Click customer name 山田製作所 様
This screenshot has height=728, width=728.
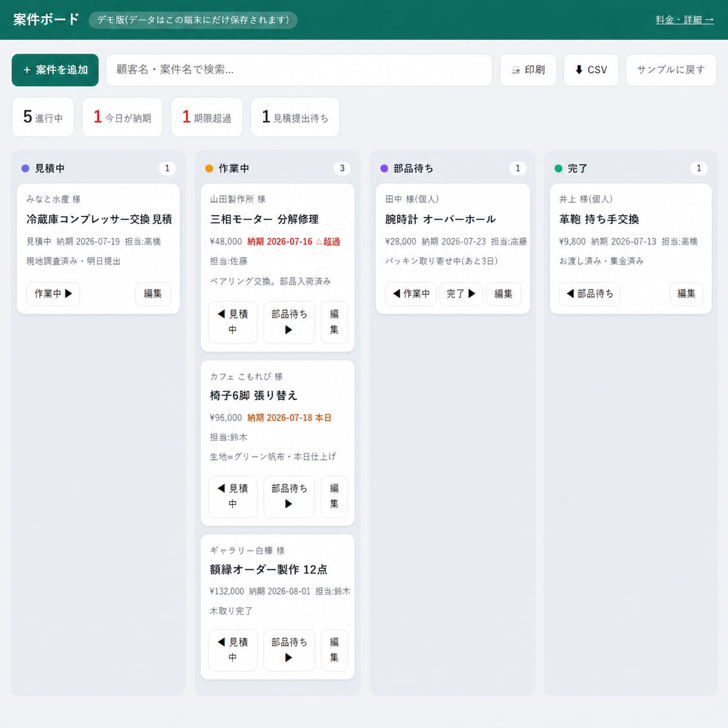237,199
